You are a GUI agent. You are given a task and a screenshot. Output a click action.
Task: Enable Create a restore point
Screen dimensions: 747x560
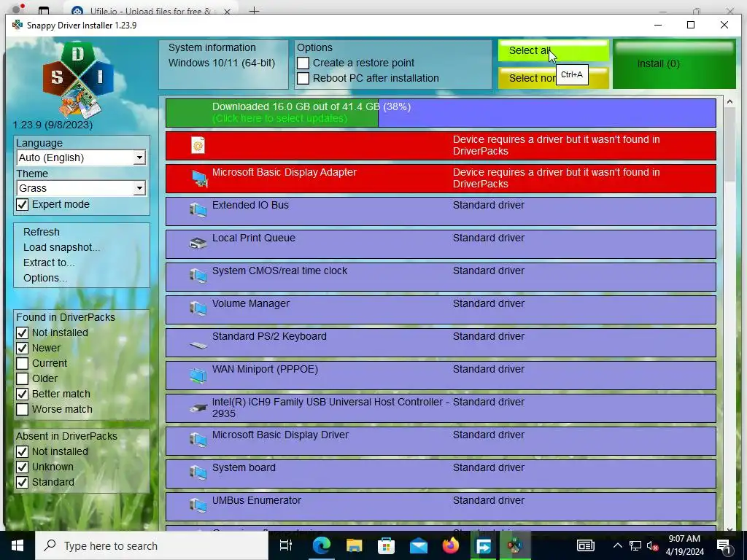point(303,63)
